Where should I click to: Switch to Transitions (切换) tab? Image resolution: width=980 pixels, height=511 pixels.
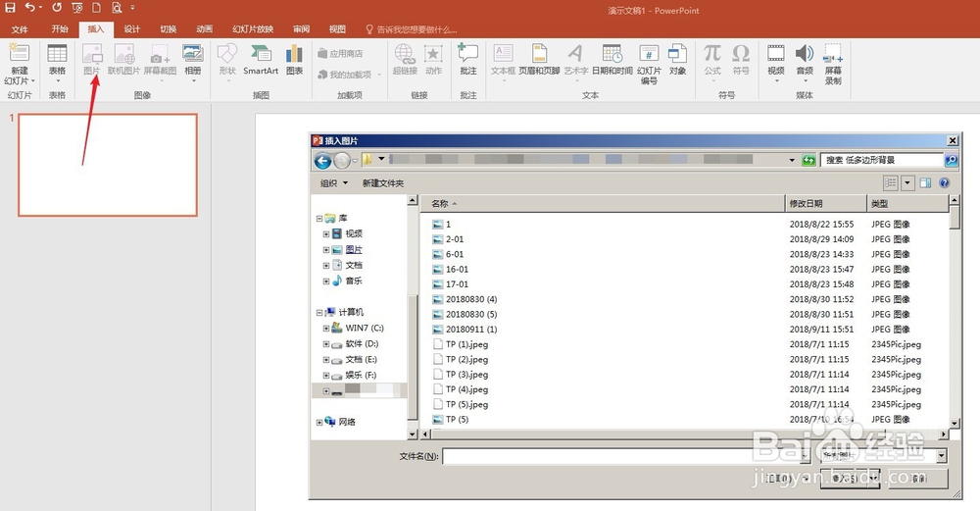tap(169, 29)
